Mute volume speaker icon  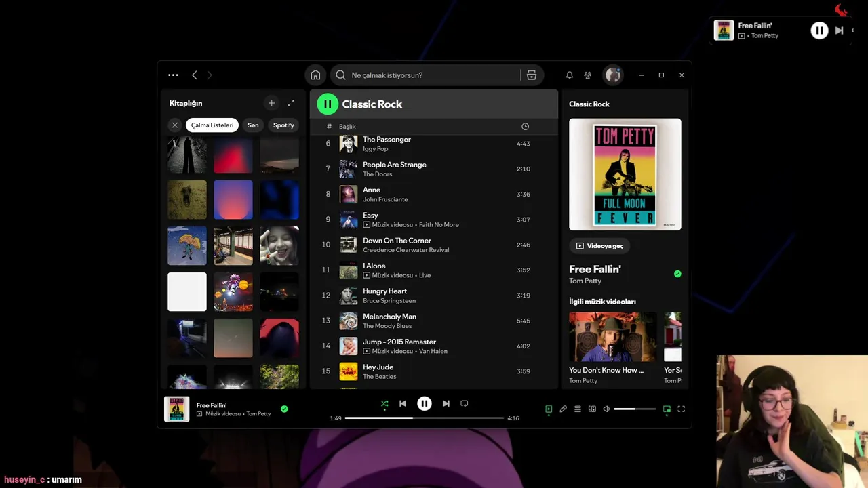[x=606, y=409]
